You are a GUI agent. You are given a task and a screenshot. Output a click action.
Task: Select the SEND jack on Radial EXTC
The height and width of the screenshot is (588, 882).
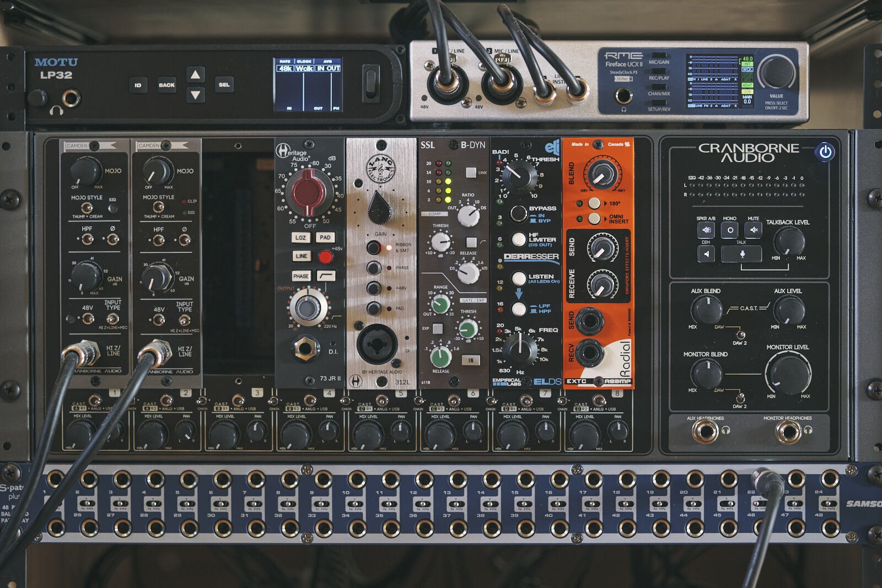[590, 321]
